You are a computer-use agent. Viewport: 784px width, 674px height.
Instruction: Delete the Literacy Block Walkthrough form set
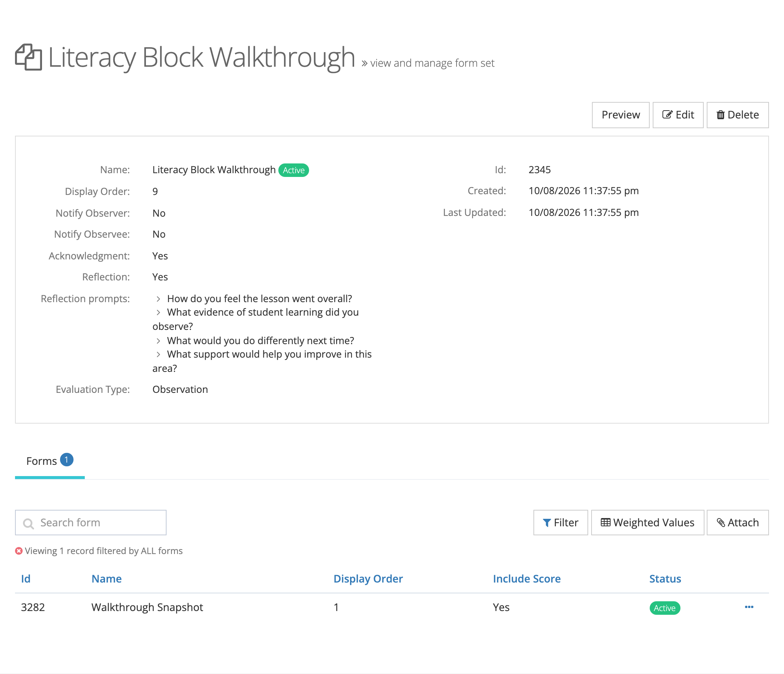737,115
